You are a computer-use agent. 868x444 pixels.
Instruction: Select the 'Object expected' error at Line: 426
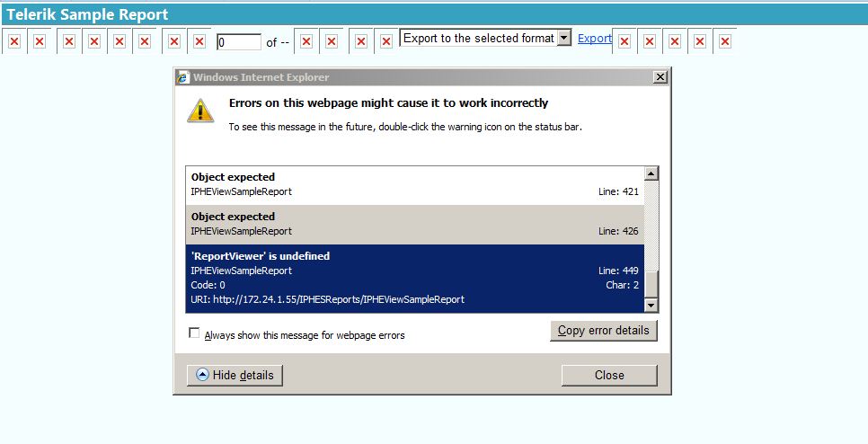[x=415, y=225]
